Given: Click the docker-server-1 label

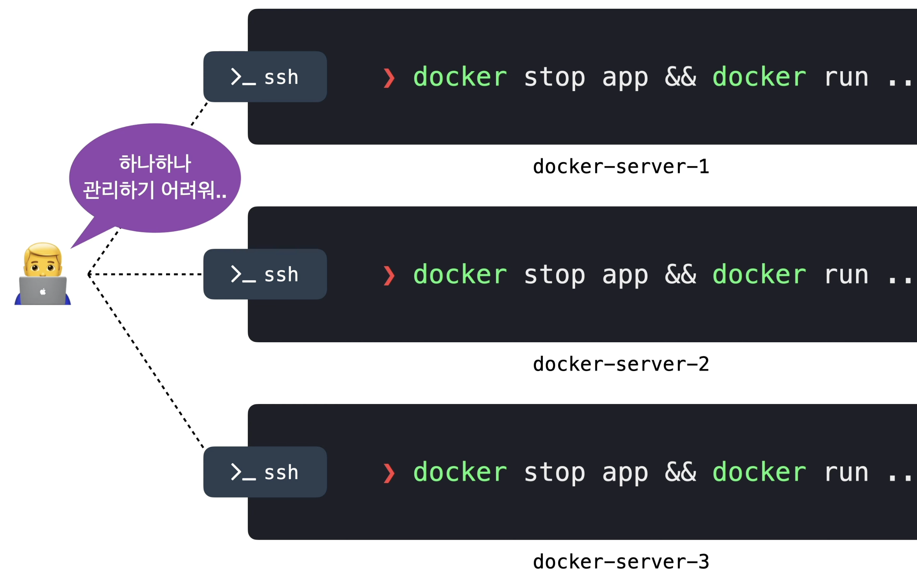Looking at the screenshot, I should coord(621,167).
